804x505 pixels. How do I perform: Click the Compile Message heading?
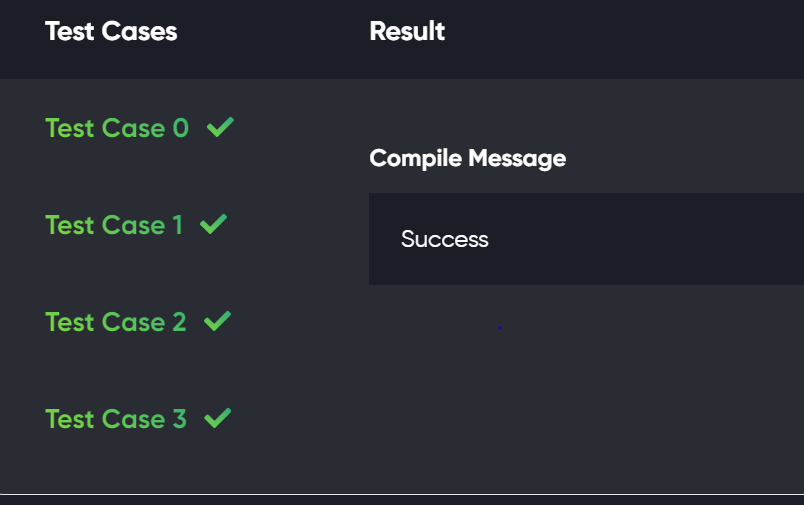click(x=467, y=158)
